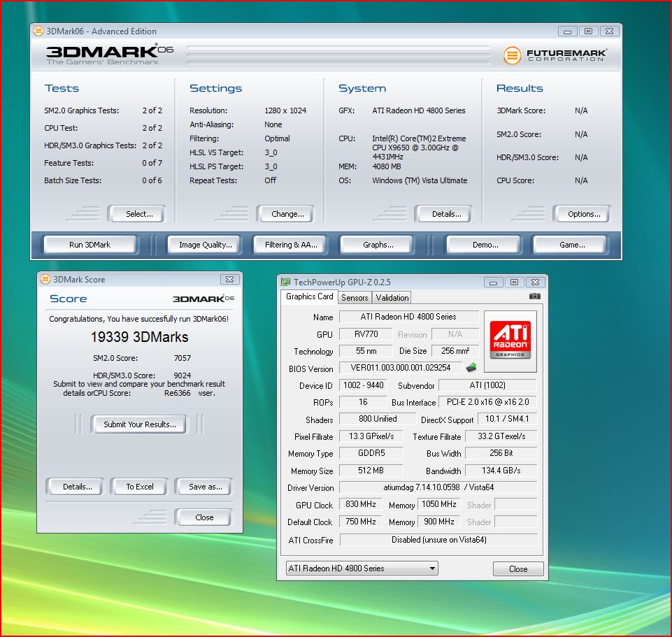The height and width of the screenshot is (637, 672).
Task: Click the 3DMark06 logo in the header
Action: [110, 54]
